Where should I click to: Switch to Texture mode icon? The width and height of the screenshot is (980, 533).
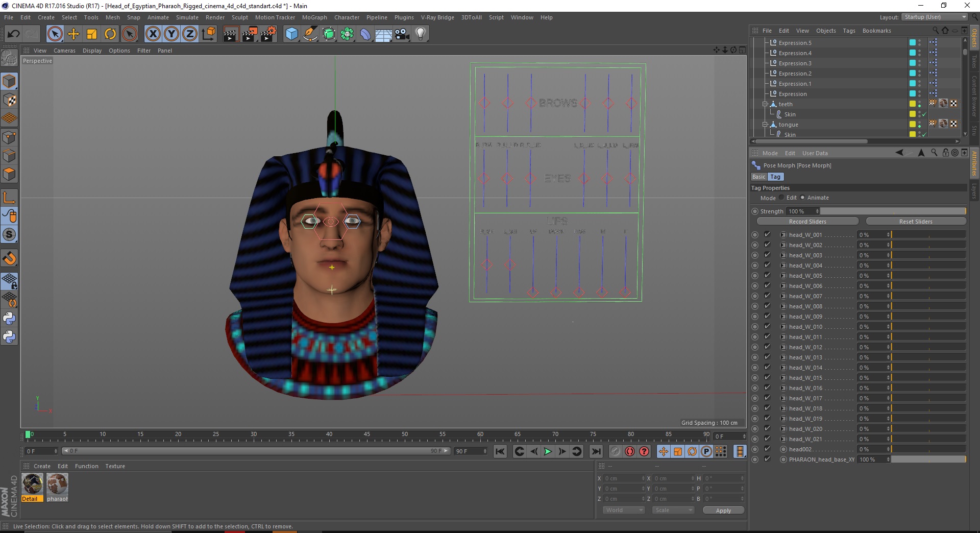click(9, 100)
